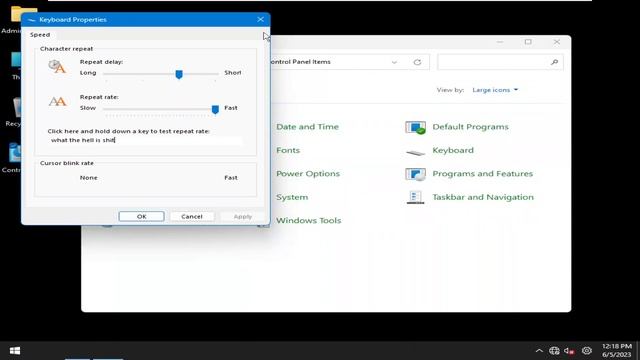Open the System item
Image resolution: width=640 pixels, height=360 pixels.
point(292,197)
